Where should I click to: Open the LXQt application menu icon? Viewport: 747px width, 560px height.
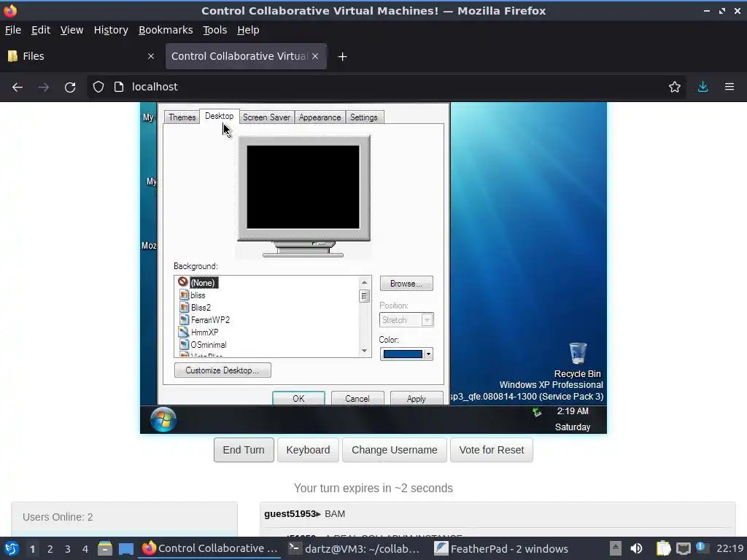(x=12, y=548)
